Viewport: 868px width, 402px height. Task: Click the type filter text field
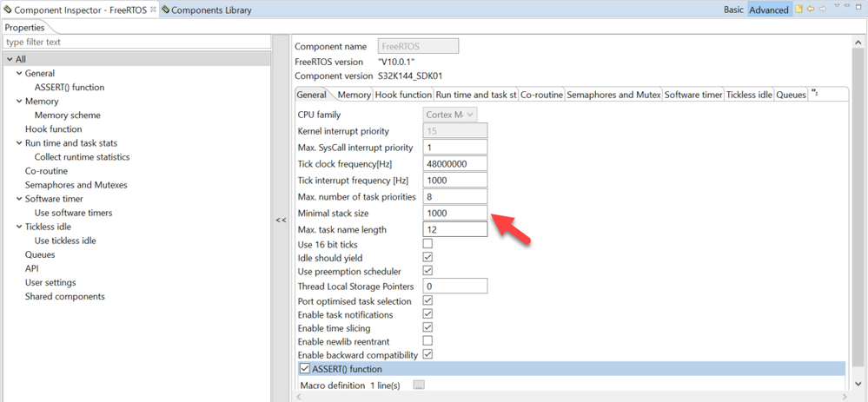(136, 42)
